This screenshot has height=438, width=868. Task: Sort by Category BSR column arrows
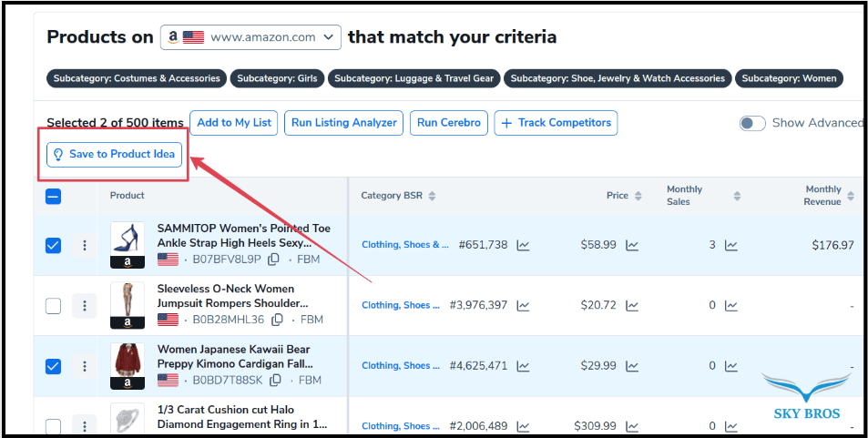[433, 196]
